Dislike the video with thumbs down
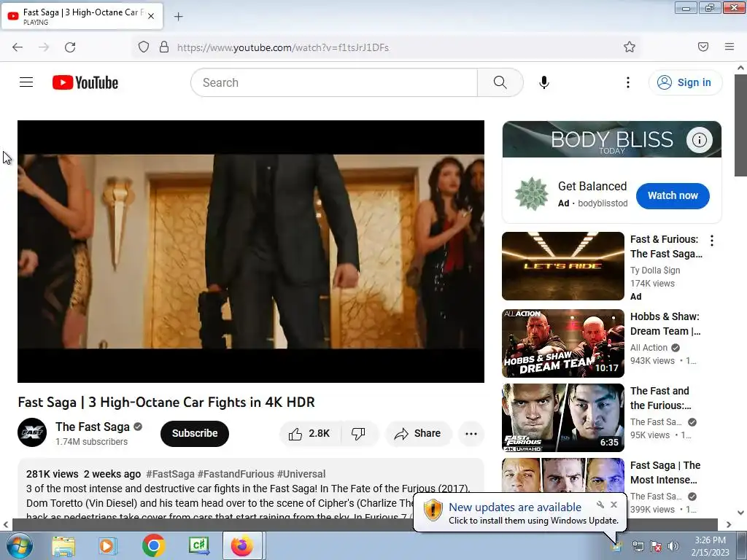The height and width of the screenshot is (560, 747). coord(358,433)
